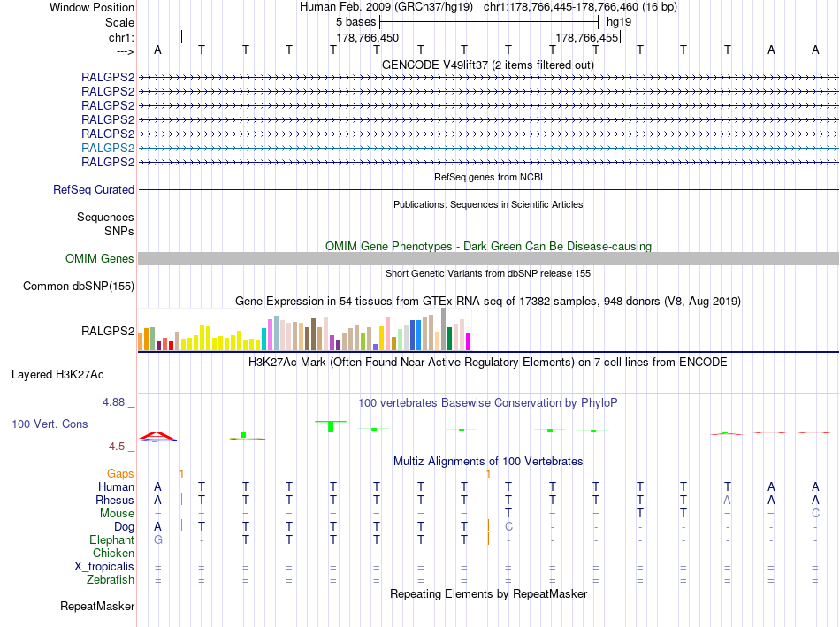Open Repeating Elements by RepeatMasker title

click(488, 593)
